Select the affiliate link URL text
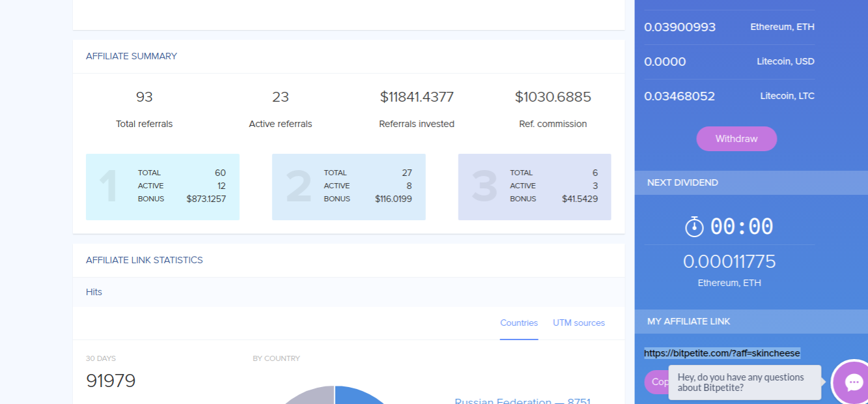The width and height of the screenshot is (868, 404). pyautogui.click(x=722, y=353)
